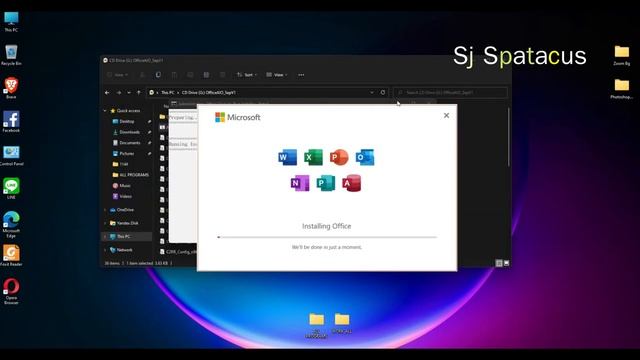Go back in File Explorer
The height and width of the screenshot is (360, 640).
point(107,93)
